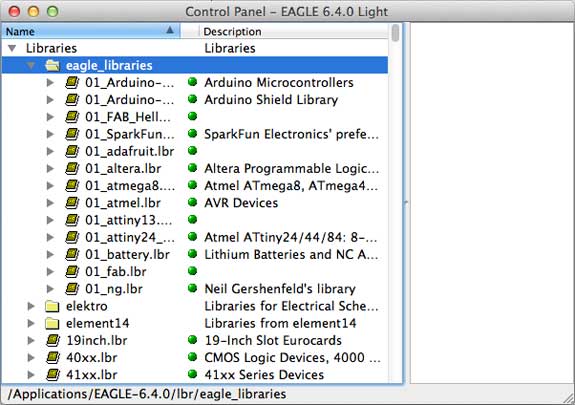575x405 pixels.
Task: Expand the 01_attiny13.... library
Action: point(50,220)
